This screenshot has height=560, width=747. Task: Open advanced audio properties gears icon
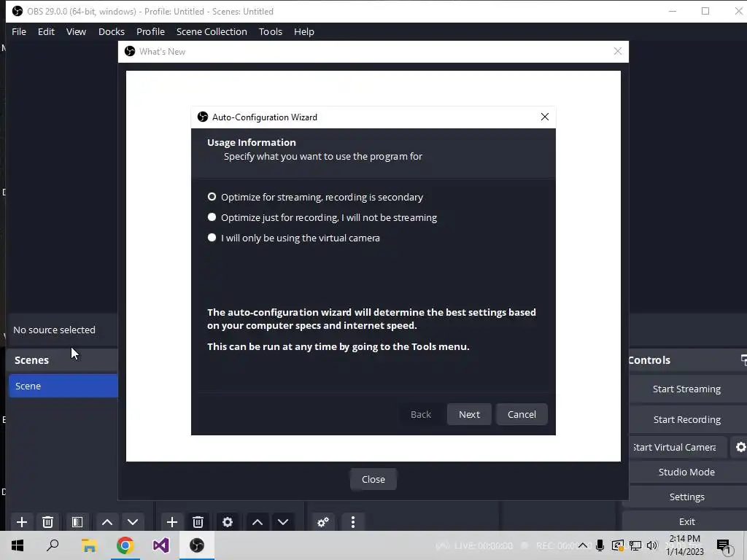tap(323, 522)
